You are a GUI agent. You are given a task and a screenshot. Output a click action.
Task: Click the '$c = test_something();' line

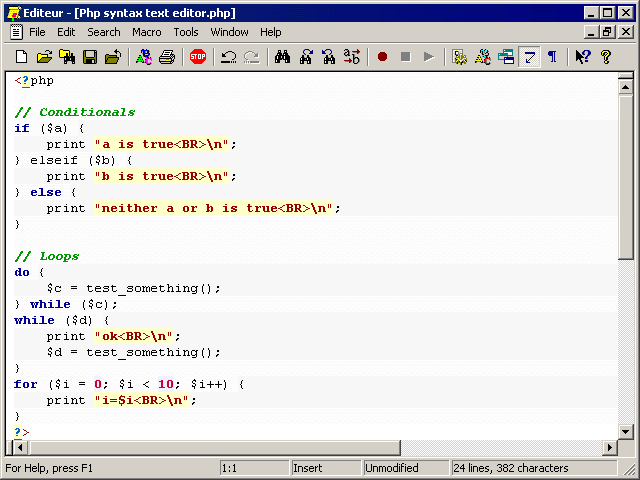tap(133, 288)
